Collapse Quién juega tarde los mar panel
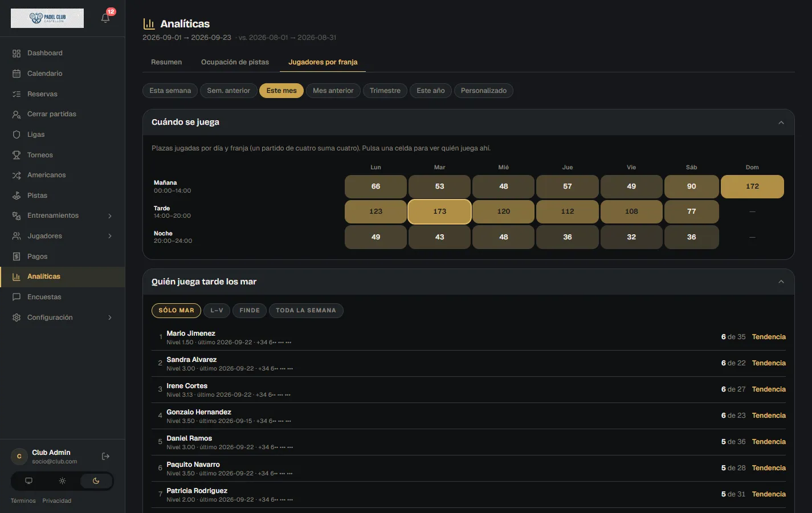The image size is (812, 513). pyautogui.click(x=781, y=282)
